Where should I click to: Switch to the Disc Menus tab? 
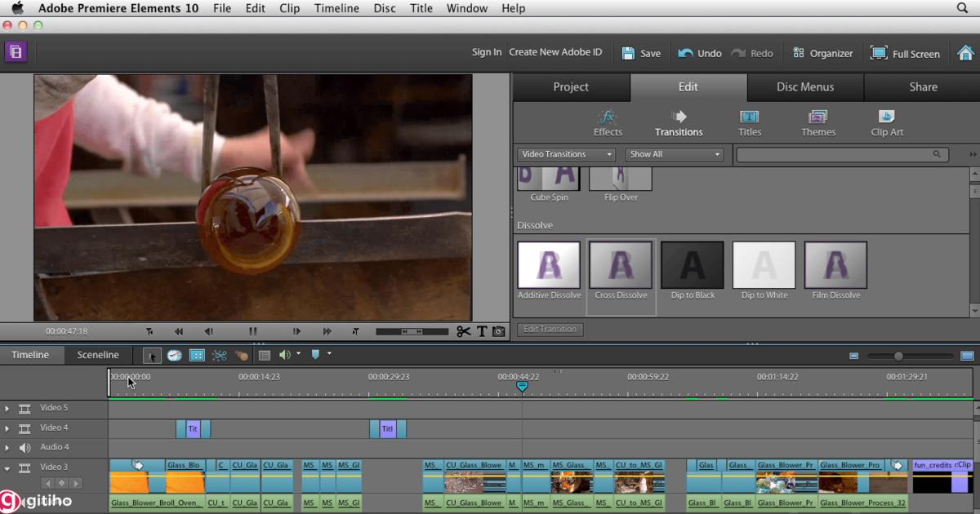point(804,86)
